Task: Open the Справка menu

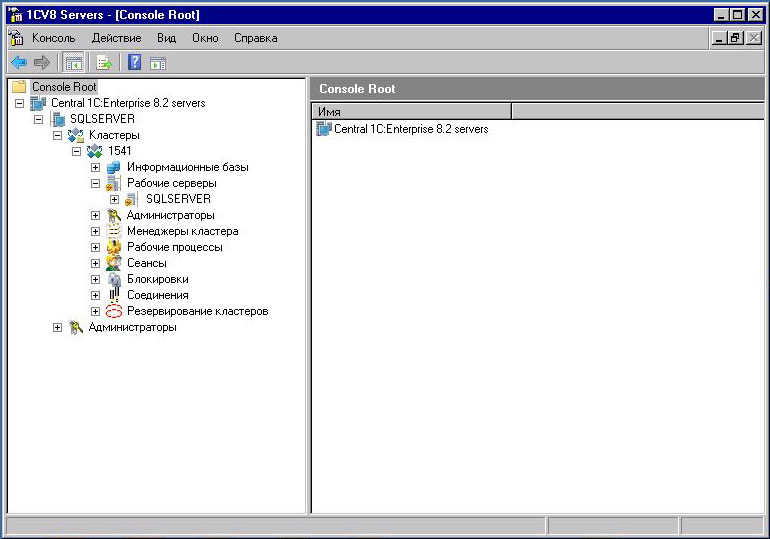Action: pos(256,38)
